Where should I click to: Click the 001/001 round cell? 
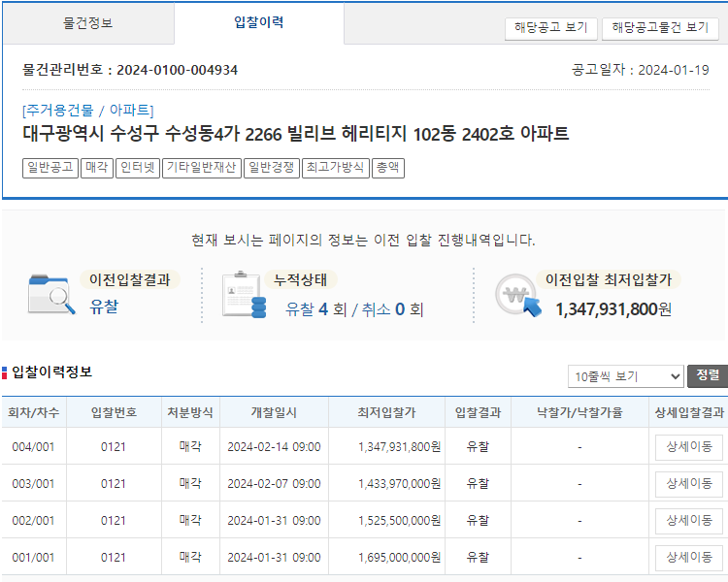point(33,558)
